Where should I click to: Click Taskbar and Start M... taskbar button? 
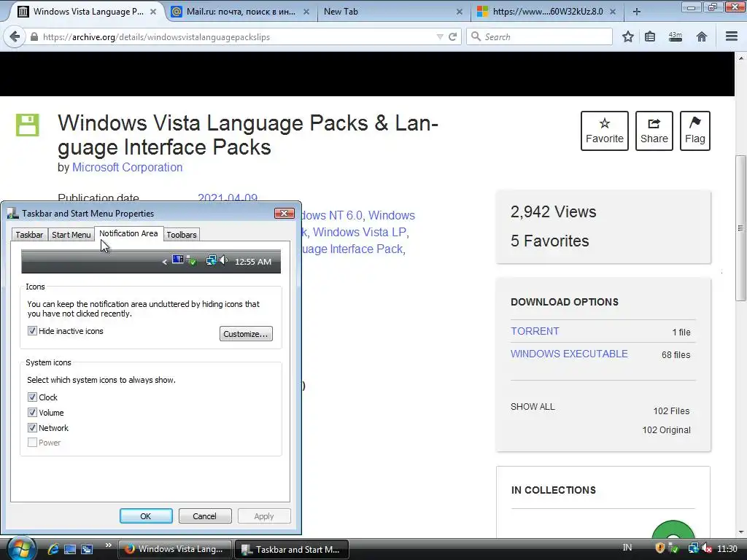click(x=292, y=549)
